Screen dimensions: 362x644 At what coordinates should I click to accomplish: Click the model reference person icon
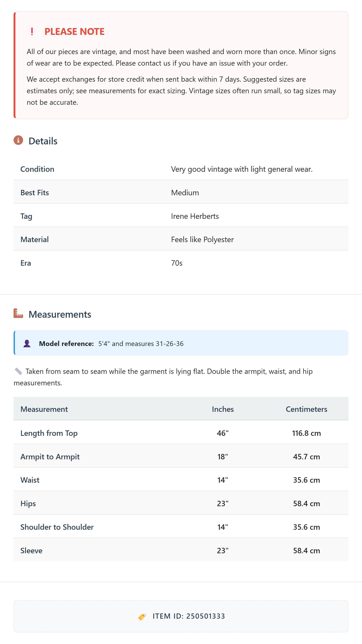click(27, 343)
